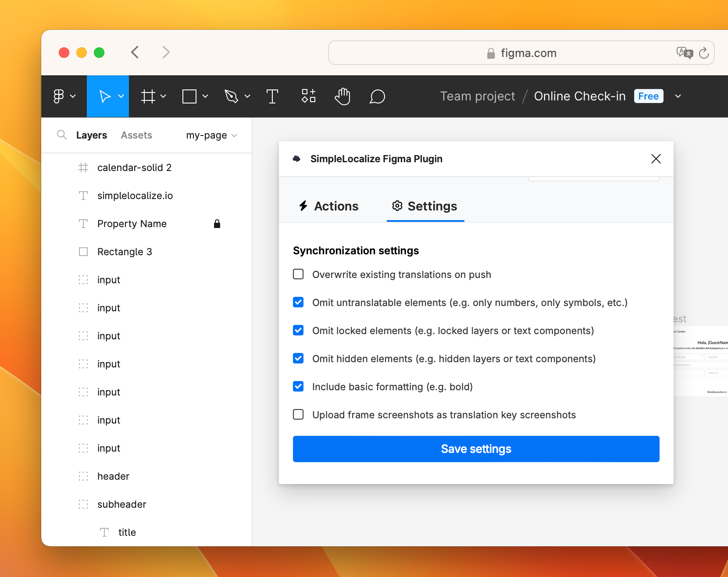Viewport: 728px width, 577px height.
Task: Expand the Figma main menu chevron
Action: click(73, 96)
